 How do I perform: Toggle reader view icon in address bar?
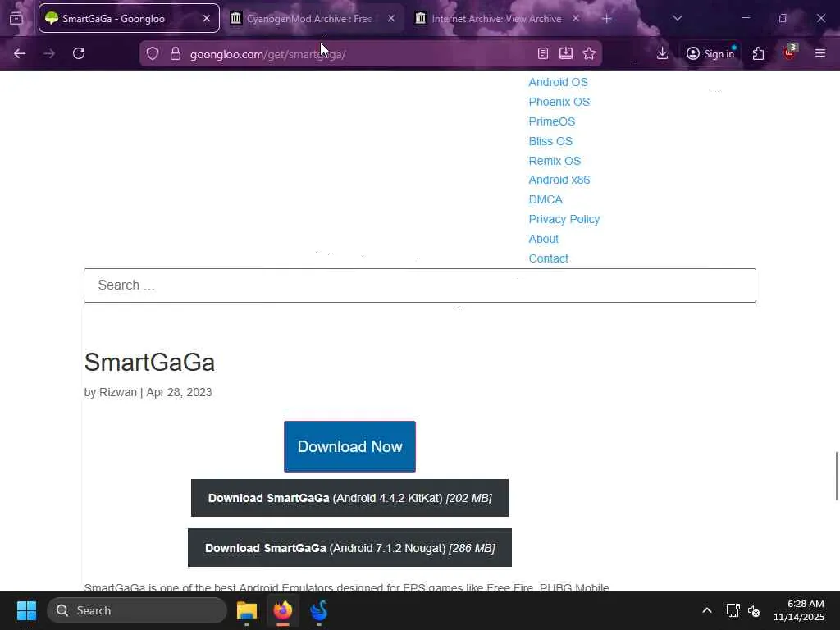click(x=543, y=53)
